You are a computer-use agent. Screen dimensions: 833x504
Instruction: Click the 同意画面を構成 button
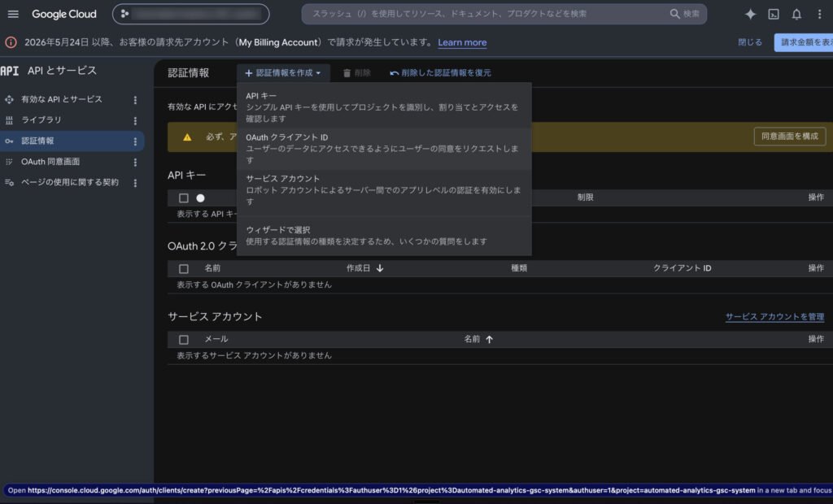(789, 137)
